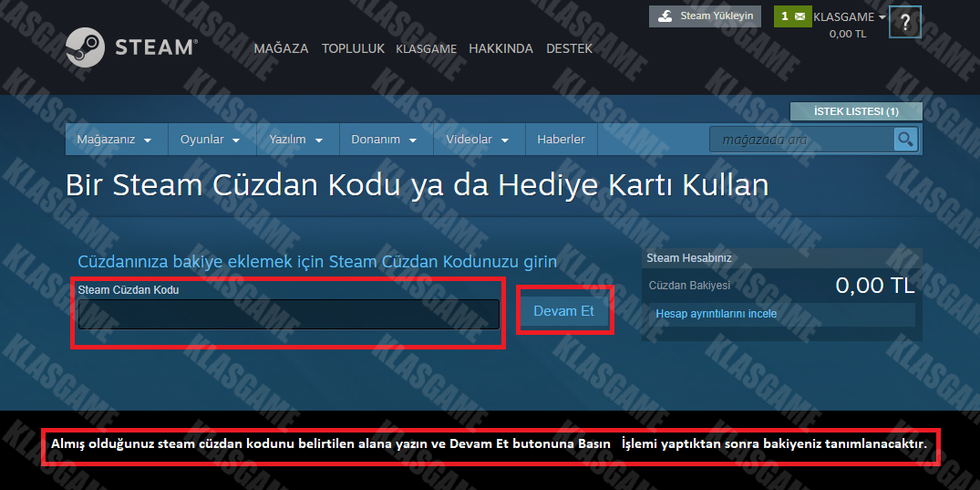The height and width of the screenshot is (490, 980).
Task: Click the Steam Hesabınız panel header
Action: coord(782,258)
